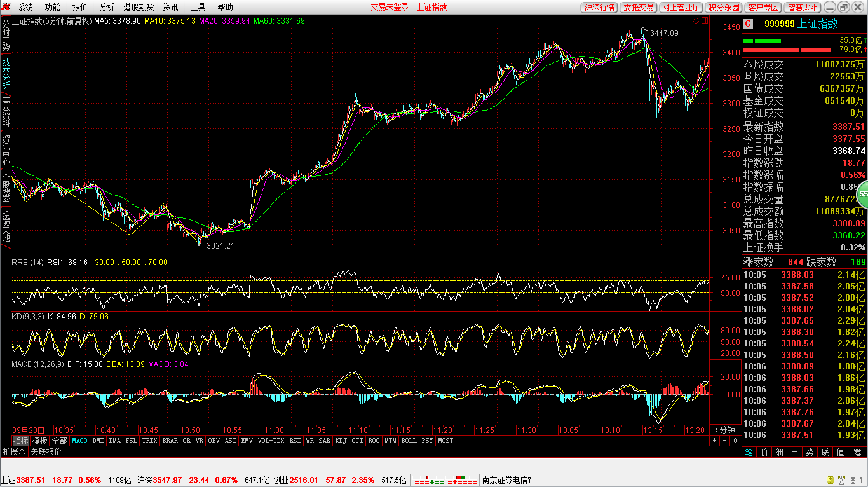
Task: Open the 基本资料 side tab
Action: (x=6, y=111)
